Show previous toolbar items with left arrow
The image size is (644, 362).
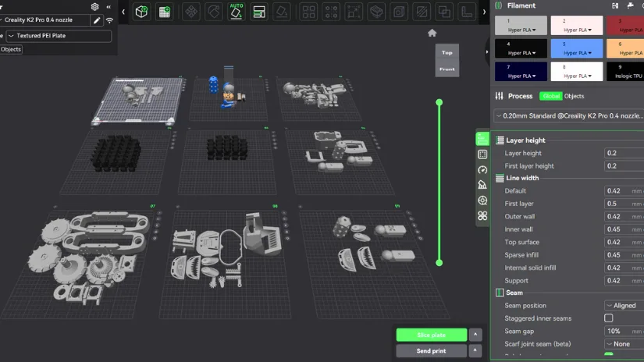(123, 12)
